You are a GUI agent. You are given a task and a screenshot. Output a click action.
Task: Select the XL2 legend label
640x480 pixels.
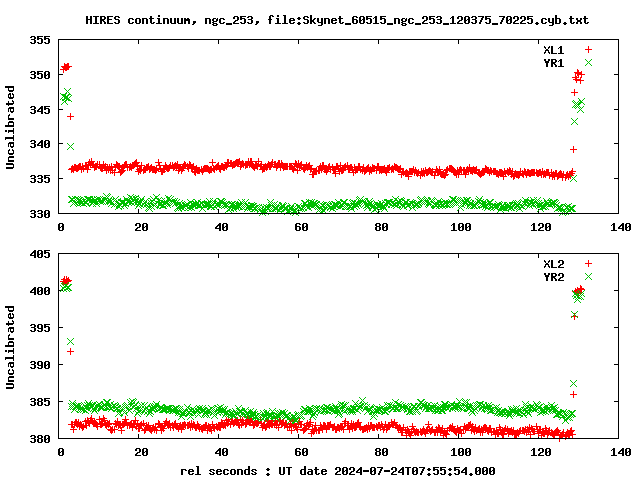[x=553, y=264]
